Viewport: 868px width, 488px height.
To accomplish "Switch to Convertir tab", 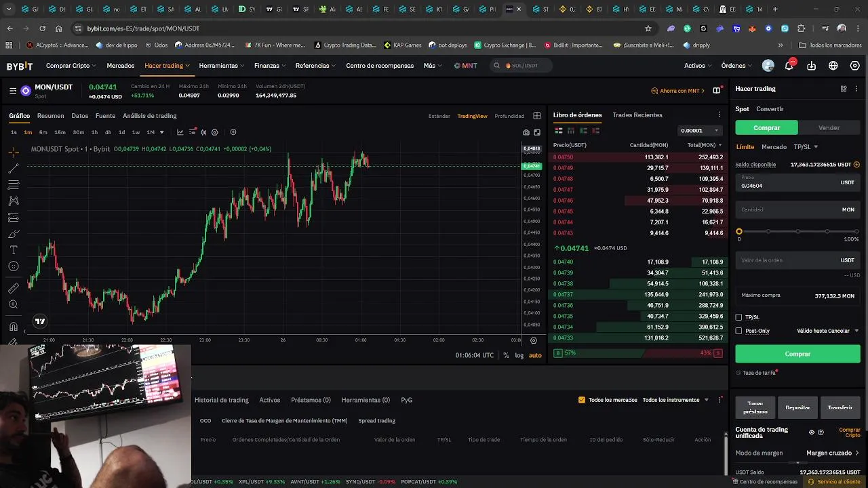I will (770, 109).
